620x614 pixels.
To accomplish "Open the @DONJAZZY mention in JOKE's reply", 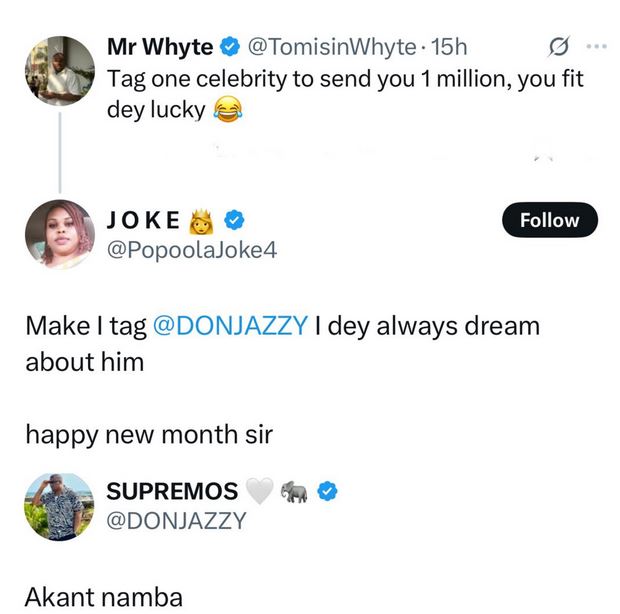I will pyautogui.click(x=229, y=326).
